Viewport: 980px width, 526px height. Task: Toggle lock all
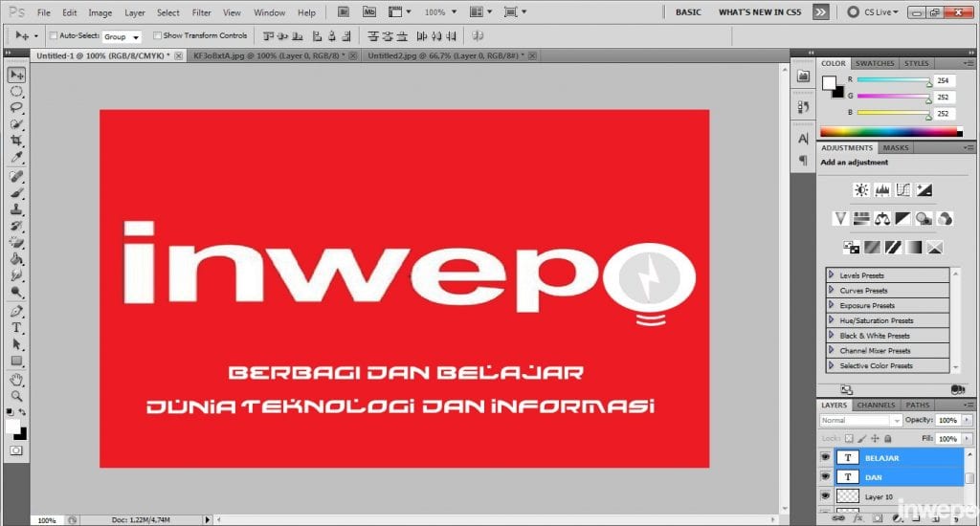[x=888, y=439]
